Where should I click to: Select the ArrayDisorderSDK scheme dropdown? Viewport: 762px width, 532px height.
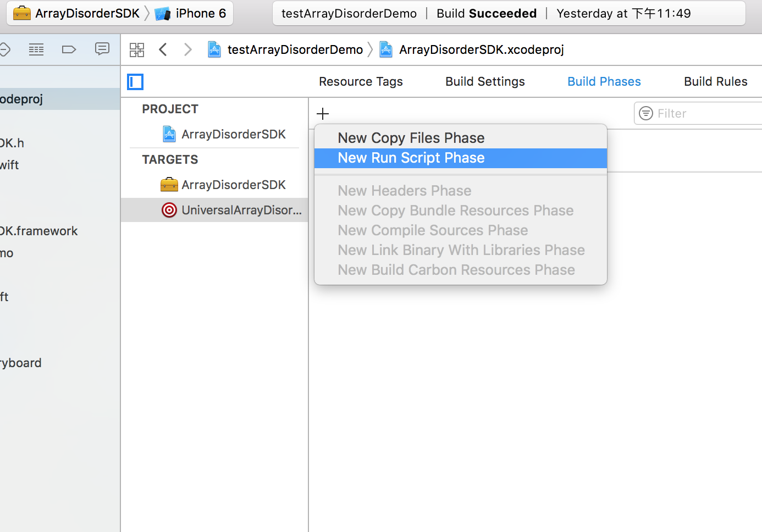[77, 14]
